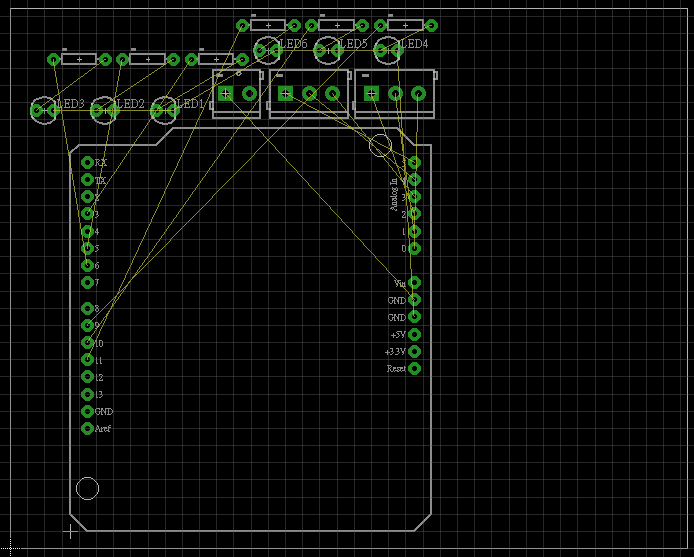Click the digital pin 13 pad
The image size is (694, 557).
(87, 394)
